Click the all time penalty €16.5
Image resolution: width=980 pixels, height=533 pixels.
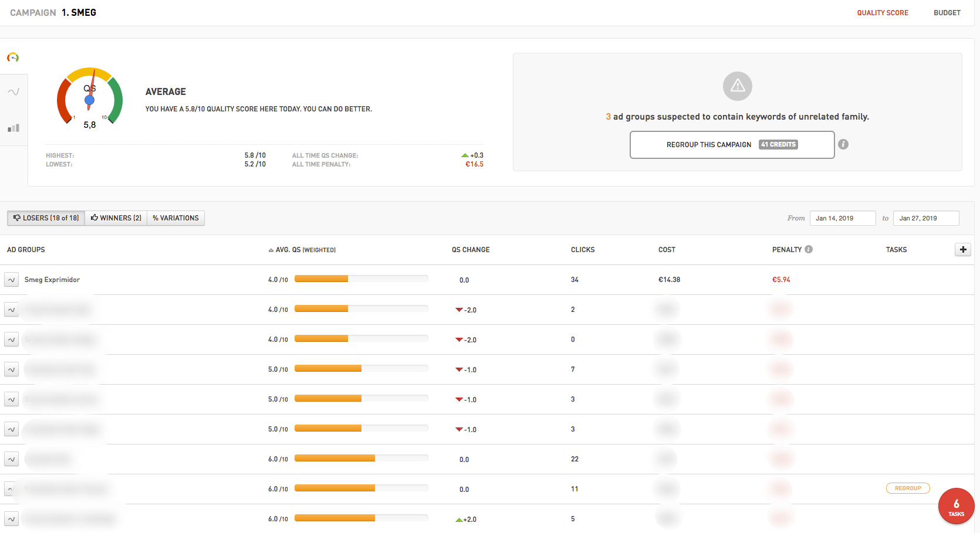(x=474, y=164)
